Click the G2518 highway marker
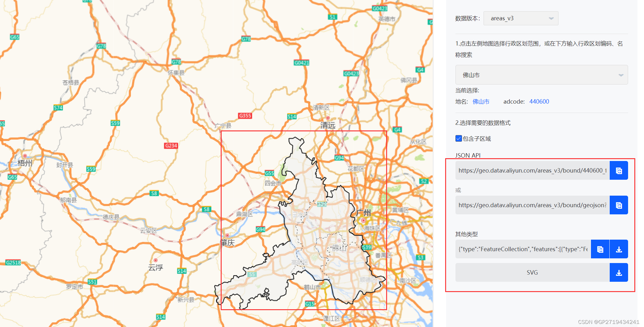Viewport: 644px width, 327px height. click(13, 262)
